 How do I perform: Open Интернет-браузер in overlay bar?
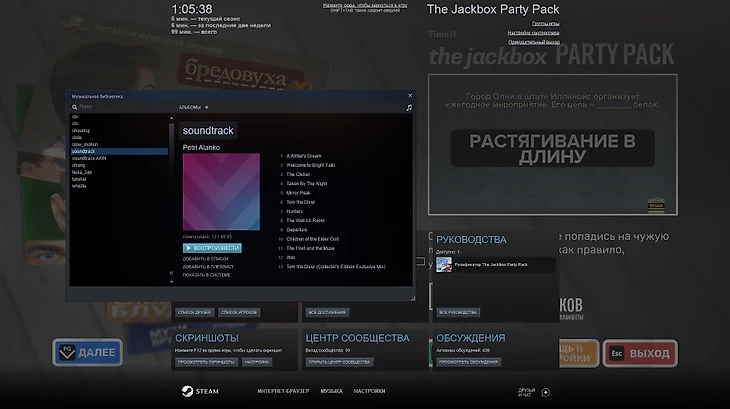pos(283,391)
